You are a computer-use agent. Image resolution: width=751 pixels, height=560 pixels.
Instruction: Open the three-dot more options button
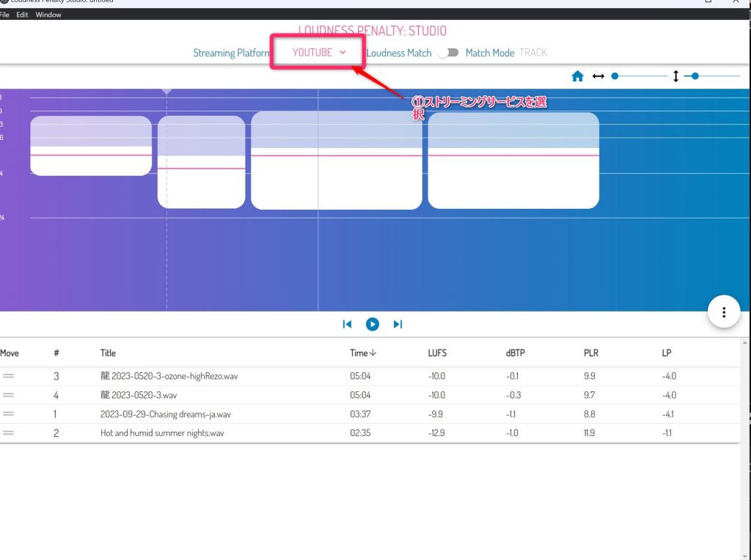click(724, 312)
